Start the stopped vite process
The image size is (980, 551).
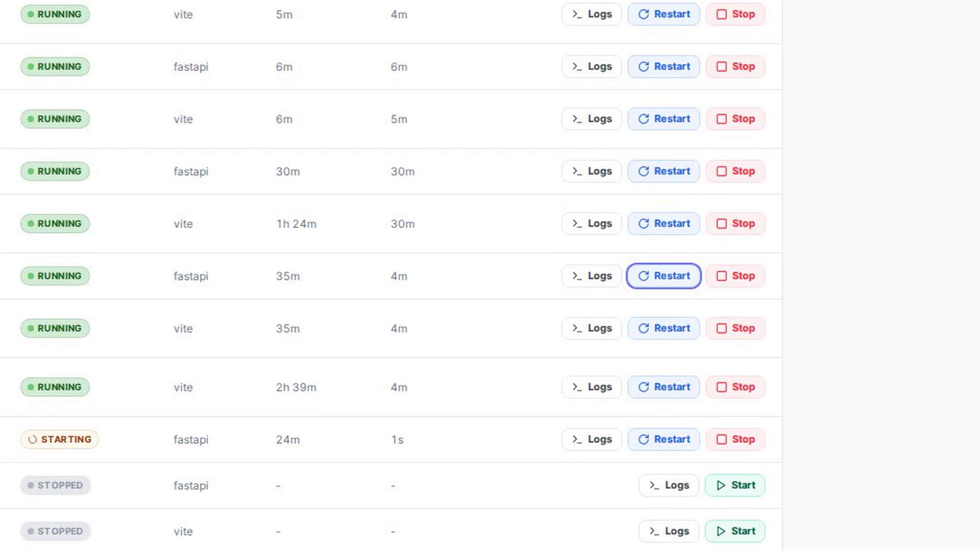click(735, 531)
